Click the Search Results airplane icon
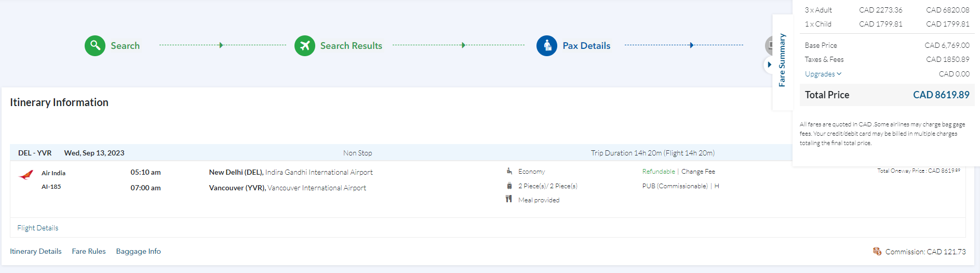Screen dimensions: 980x273 [x=305, y=46]
